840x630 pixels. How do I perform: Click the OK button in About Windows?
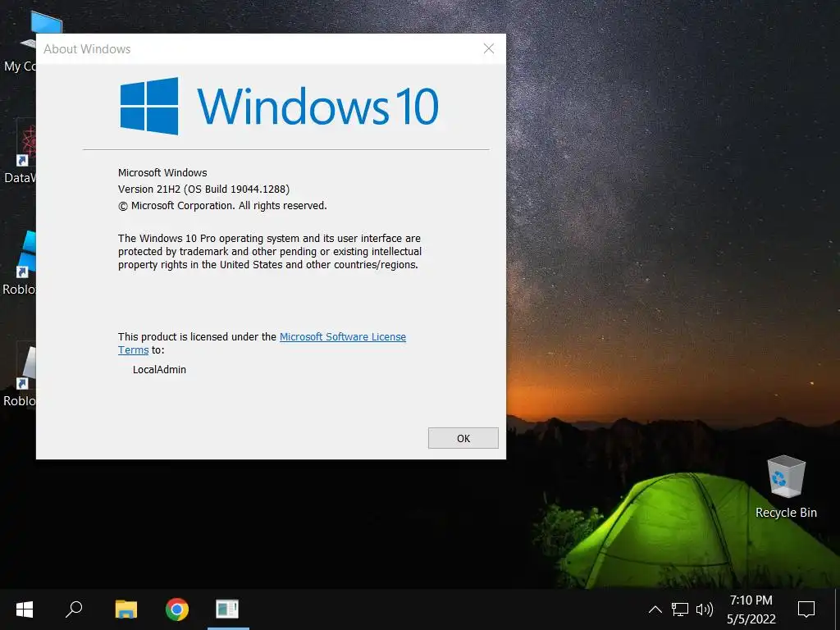[463, 438]
